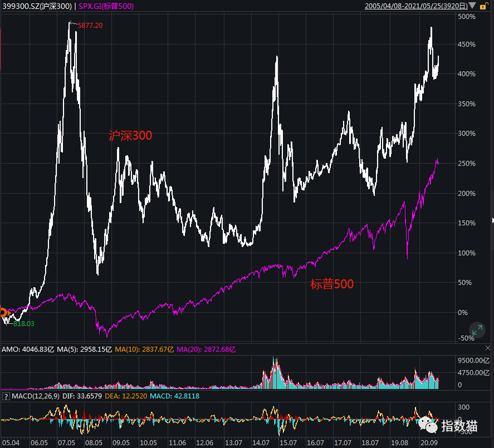494x448 pixels.
Task: Click the 15.07 date on time axis
Action: (x=288, y=442)
